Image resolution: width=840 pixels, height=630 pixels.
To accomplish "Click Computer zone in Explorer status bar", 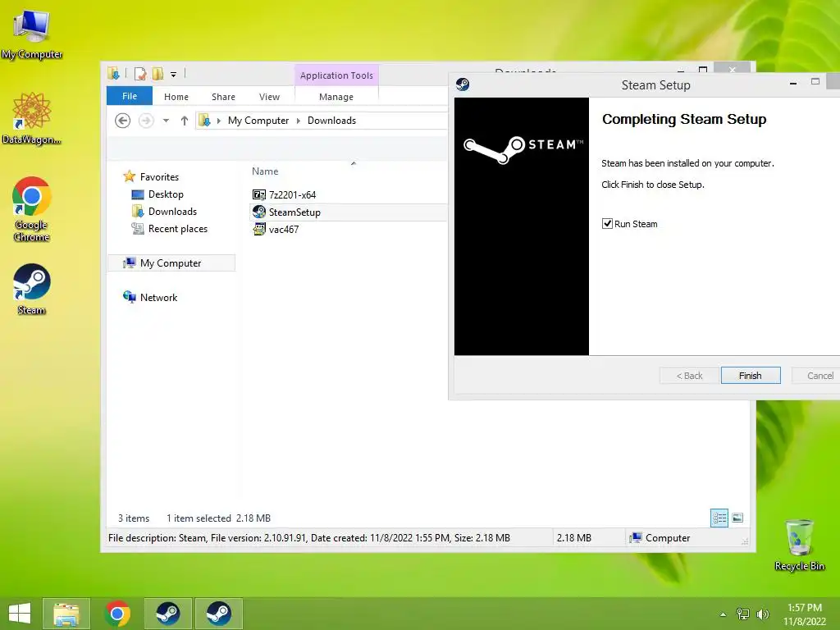I will click(660, 538).
